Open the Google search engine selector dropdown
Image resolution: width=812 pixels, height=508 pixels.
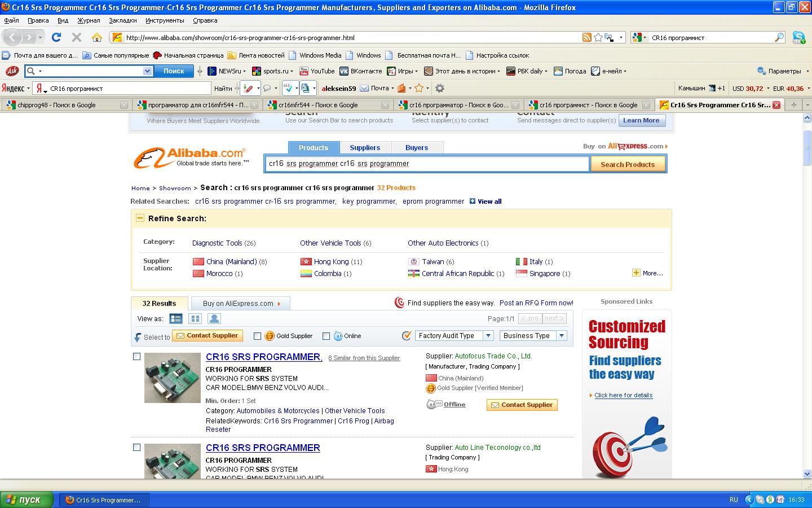639,37
